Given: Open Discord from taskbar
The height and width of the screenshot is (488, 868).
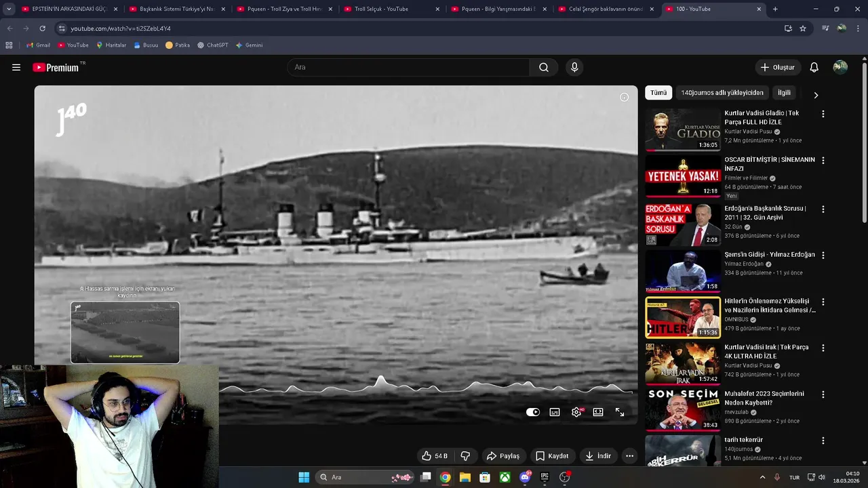Looking at the screenshot, I should coord(525,477).
